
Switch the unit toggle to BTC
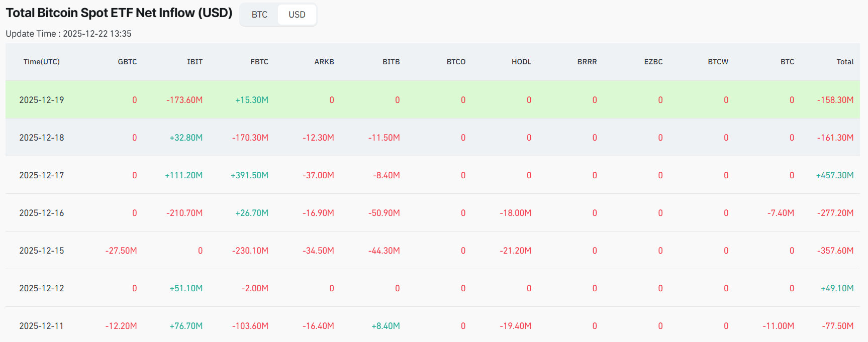(x=259, y=15)
